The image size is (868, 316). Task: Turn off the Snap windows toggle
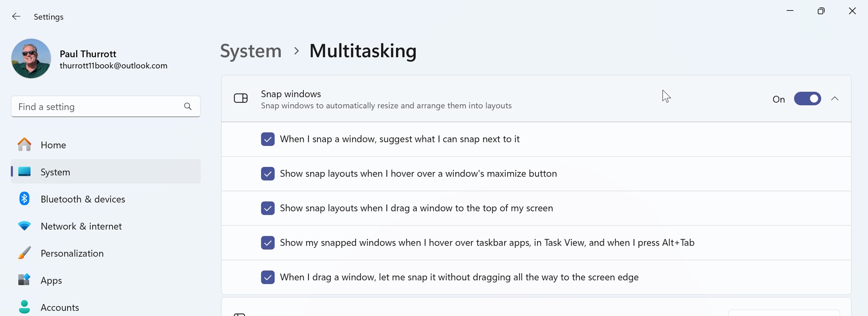(x=807, y=99)
